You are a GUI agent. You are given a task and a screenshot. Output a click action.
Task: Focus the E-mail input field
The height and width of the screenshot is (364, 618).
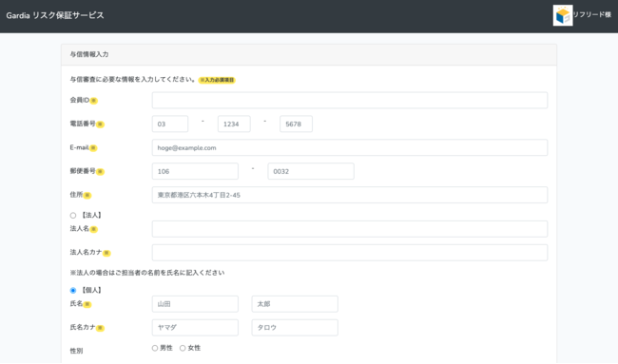350,147
